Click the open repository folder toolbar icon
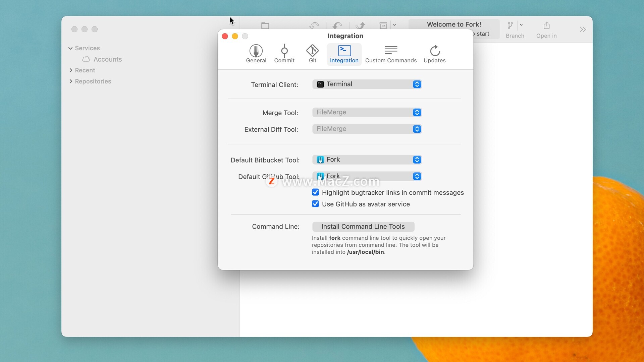The width and height of the screenshot is (644, 362). [265, 25]
